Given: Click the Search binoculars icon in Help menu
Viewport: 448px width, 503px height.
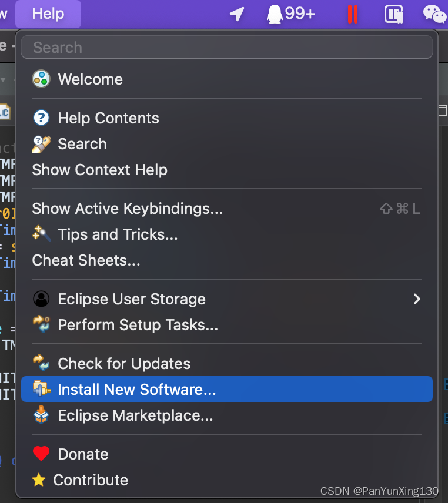Looking at the screenshot, I should coord(41,144).
